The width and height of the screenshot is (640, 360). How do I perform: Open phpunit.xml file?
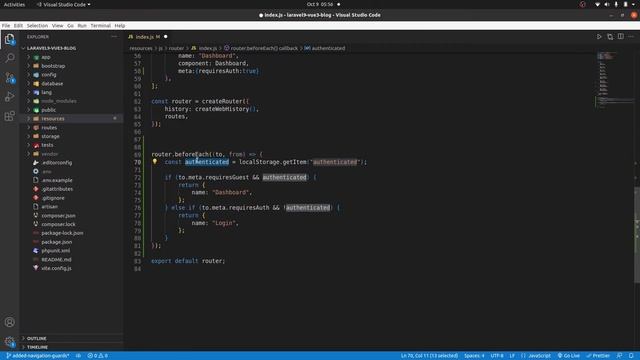56,251
